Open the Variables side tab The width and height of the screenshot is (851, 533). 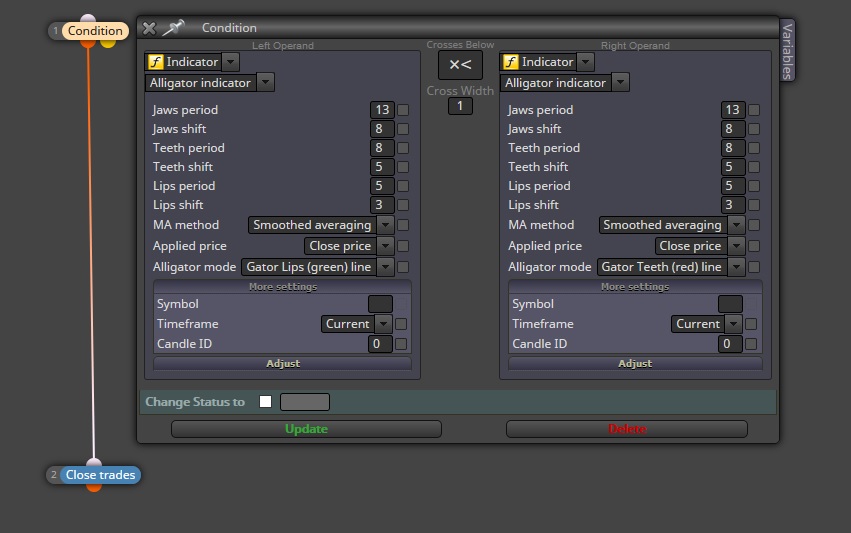788,50
